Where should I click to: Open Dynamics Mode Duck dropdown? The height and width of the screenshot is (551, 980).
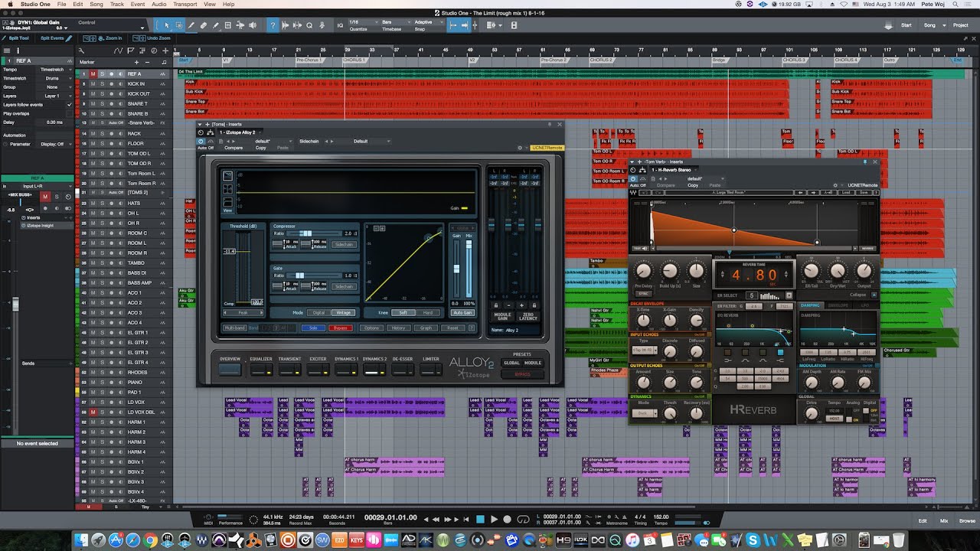[x=644, y=413]
